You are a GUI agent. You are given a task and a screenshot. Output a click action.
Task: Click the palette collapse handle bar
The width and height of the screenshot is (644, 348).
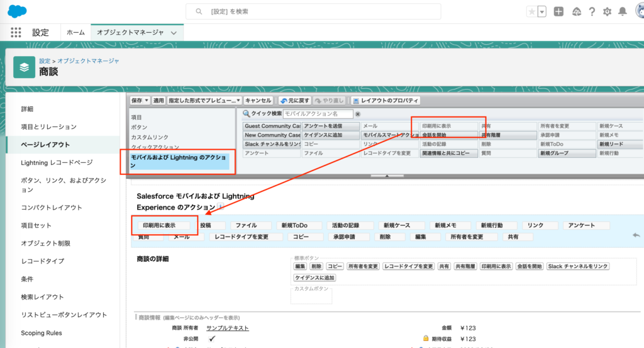coord(386,176)
